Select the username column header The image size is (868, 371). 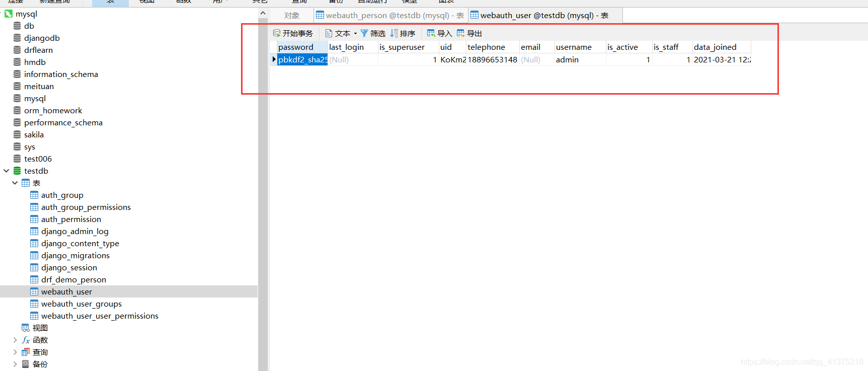tap(580, 47)
